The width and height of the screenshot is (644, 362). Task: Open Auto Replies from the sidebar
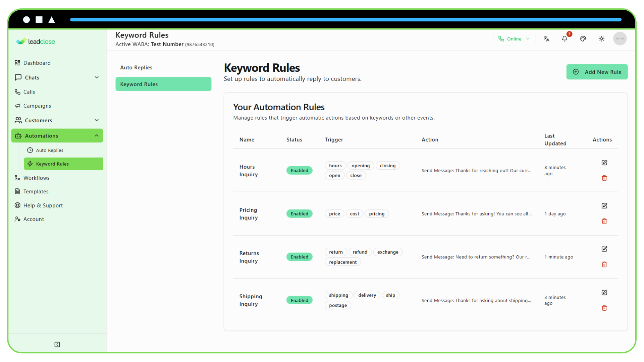(50, 150)
